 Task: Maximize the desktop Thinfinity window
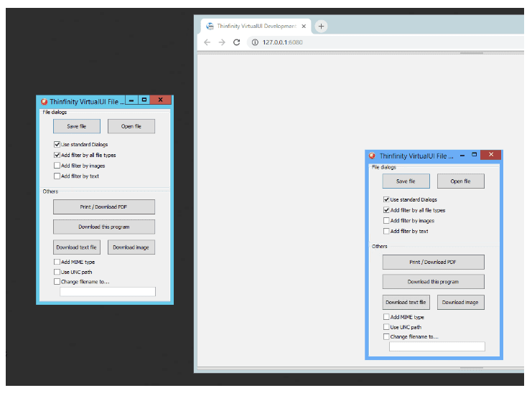tap(144, 100)
